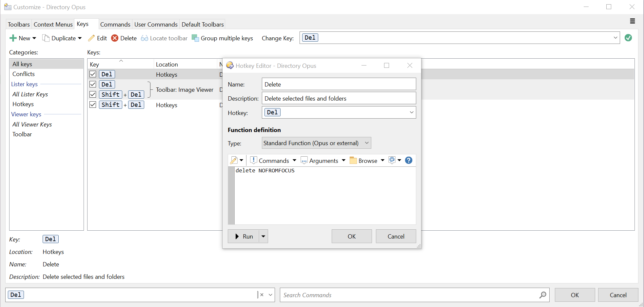
Task: Click the Locate toolbar binoculars icon
Action: (145, 38)
